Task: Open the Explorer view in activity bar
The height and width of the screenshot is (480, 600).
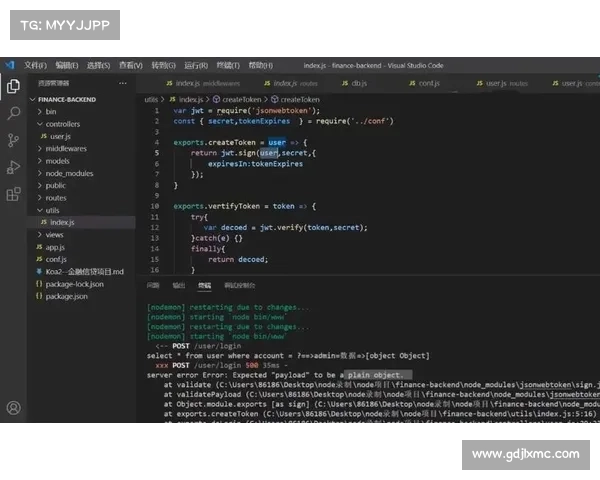Action: tap(13, 86)
